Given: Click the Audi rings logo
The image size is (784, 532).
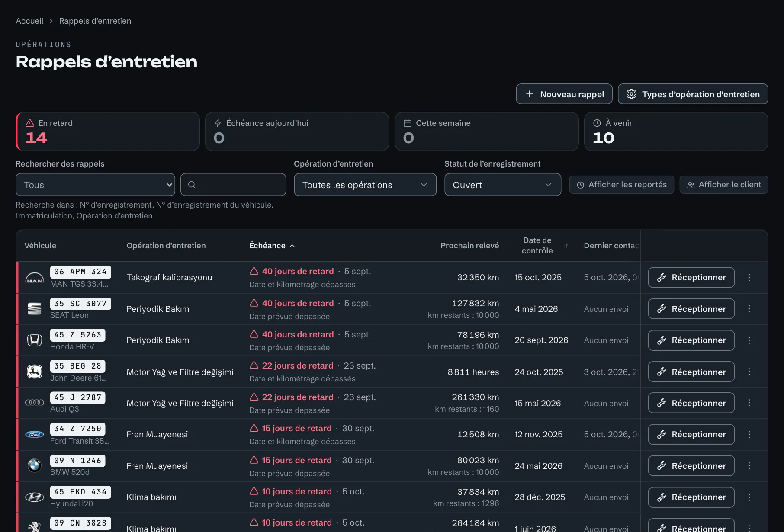Looking at the screenshot, I should pyautogui.click(x=35, y=403).
